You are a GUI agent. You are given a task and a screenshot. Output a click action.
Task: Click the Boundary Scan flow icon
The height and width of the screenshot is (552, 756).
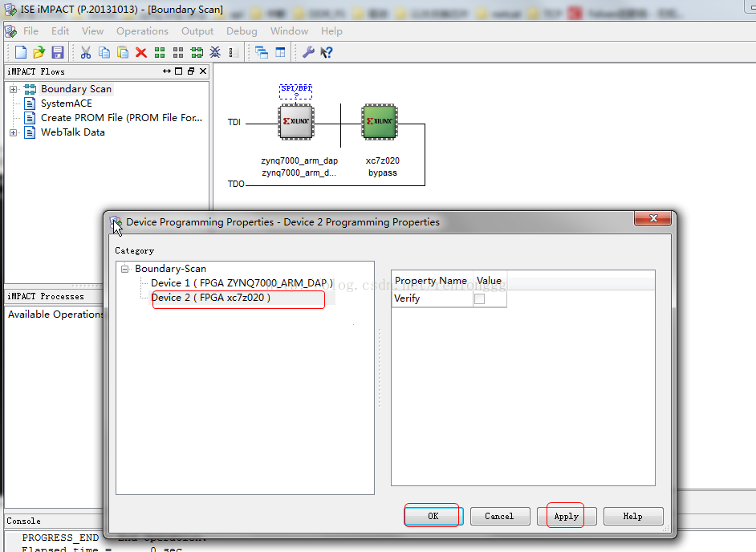point(30,89)
